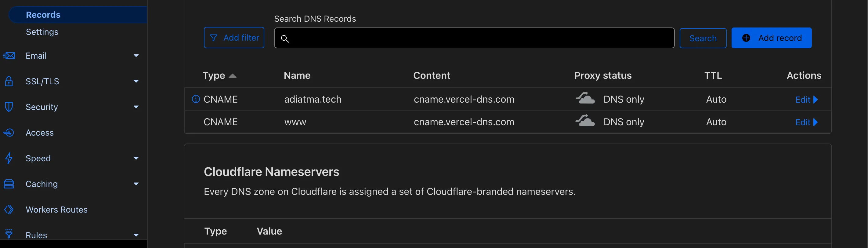The image size is (868, 248).
Task: Expand the Email section in sidebar
Action: tap(136, 56)
